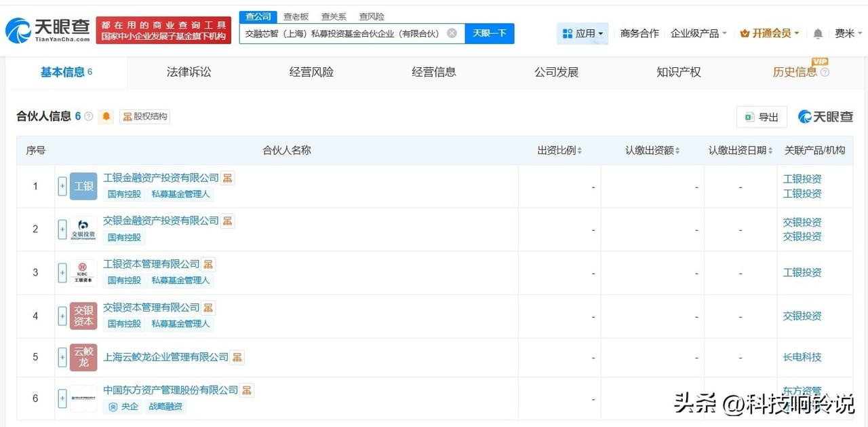
Task: Click 国有控股 tag under 交银金融资产投资
Action: coord(124,238)
